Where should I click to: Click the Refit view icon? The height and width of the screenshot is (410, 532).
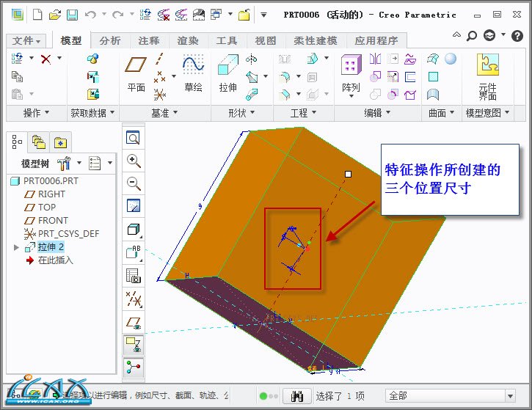click(133, 138)
